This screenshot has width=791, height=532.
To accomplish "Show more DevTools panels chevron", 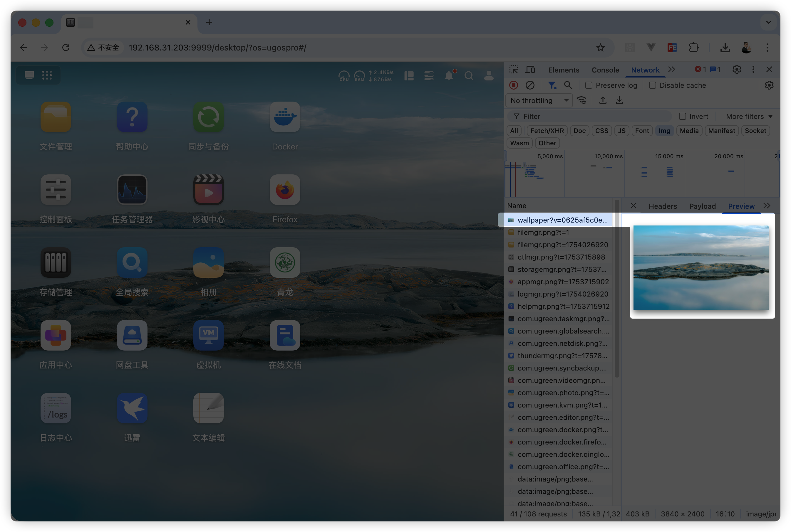I will (x=671, y=70).
